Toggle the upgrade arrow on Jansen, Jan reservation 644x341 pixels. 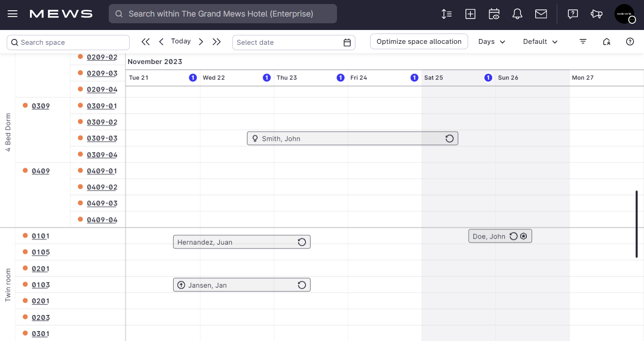[181, 285]
